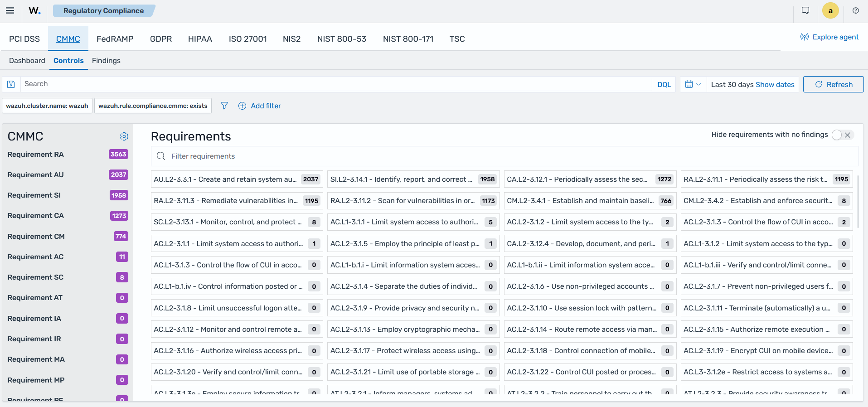
Task: Click the Add filter button
Action: (260, 106)
